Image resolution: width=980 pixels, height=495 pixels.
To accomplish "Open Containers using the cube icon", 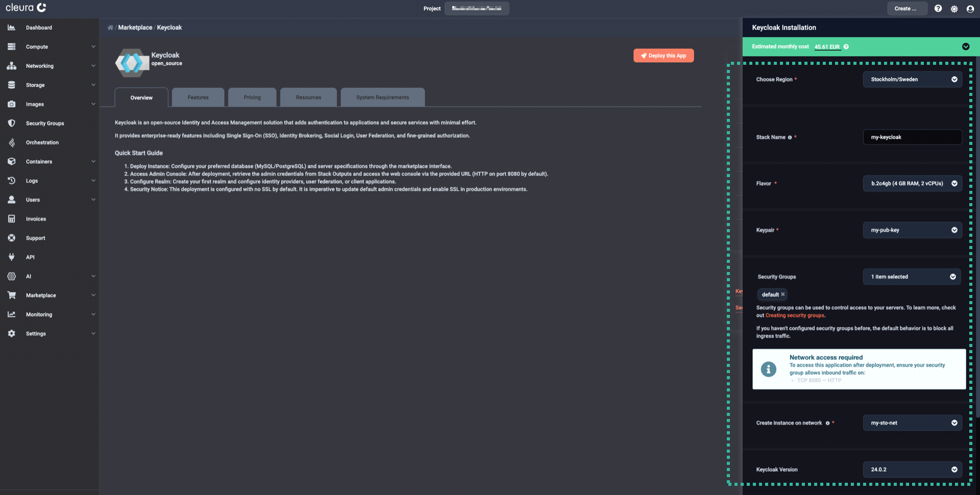I will coord(11,161).
